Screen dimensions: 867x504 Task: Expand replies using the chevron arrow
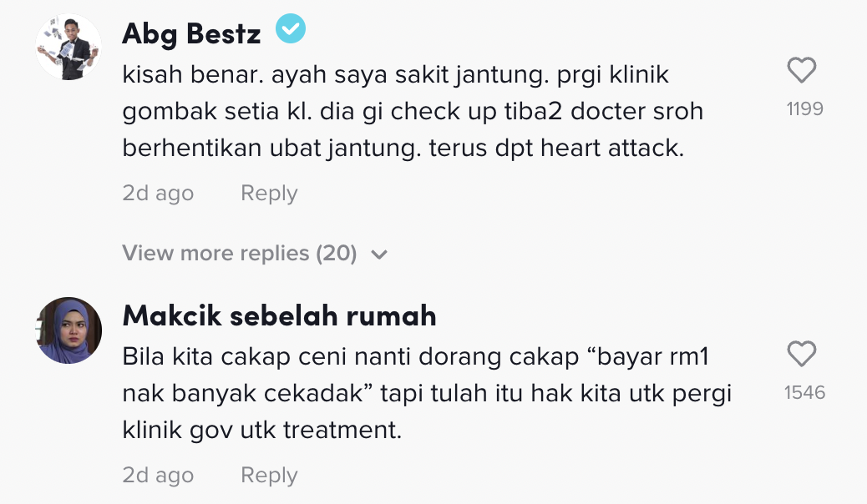point(379,255)
